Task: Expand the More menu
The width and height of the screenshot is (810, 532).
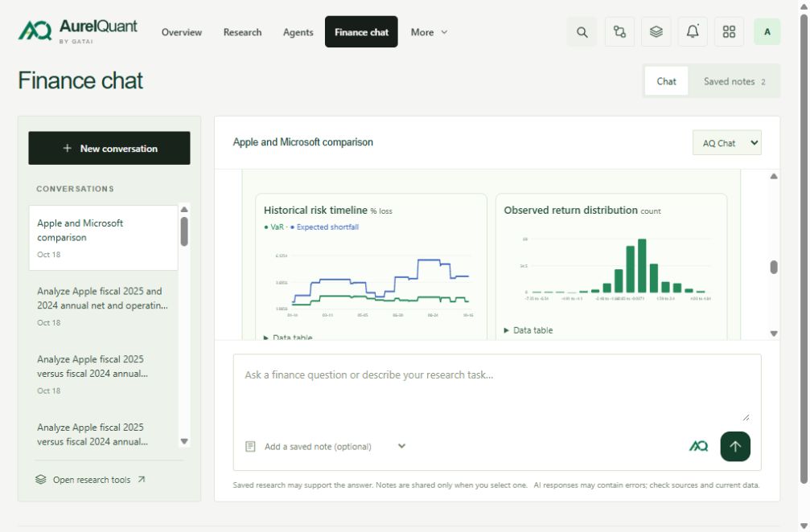Action: (x=429, y=32)
